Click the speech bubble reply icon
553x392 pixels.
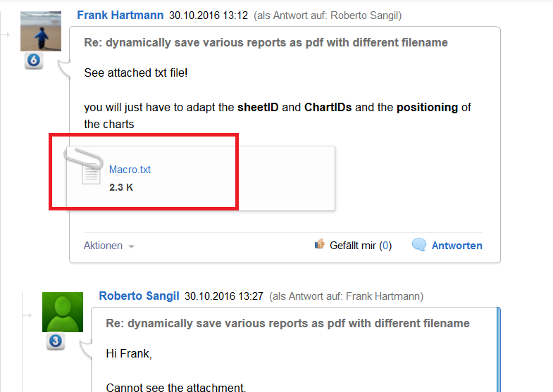pyautogui.click(x=418, y=245)
